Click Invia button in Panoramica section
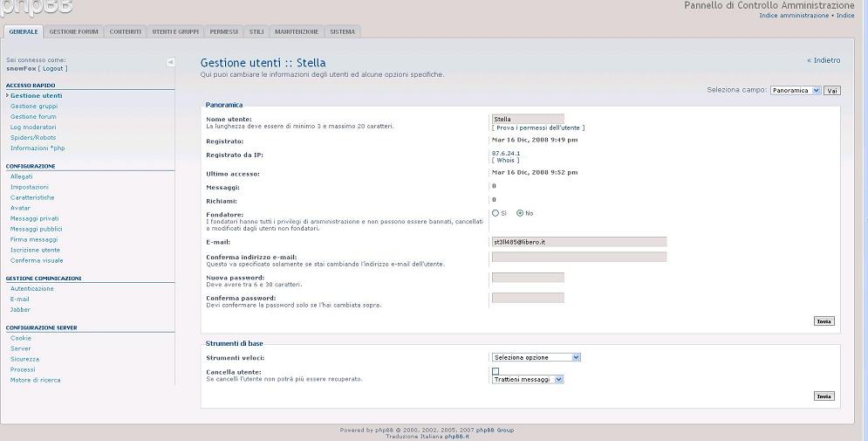 pyautogui.click(x=824, y=321)
